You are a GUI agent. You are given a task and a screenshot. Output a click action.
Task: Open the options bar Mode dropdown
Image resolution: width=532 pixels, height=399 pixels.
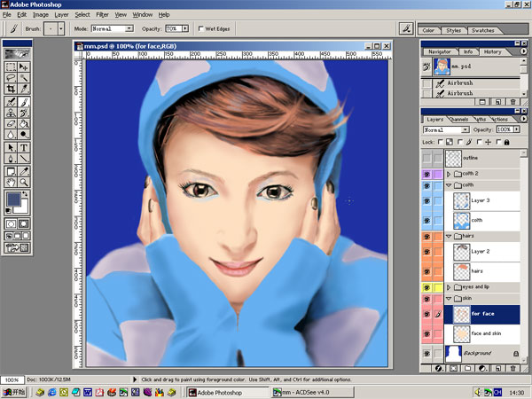pyautogui.click(x=129, y=29)
